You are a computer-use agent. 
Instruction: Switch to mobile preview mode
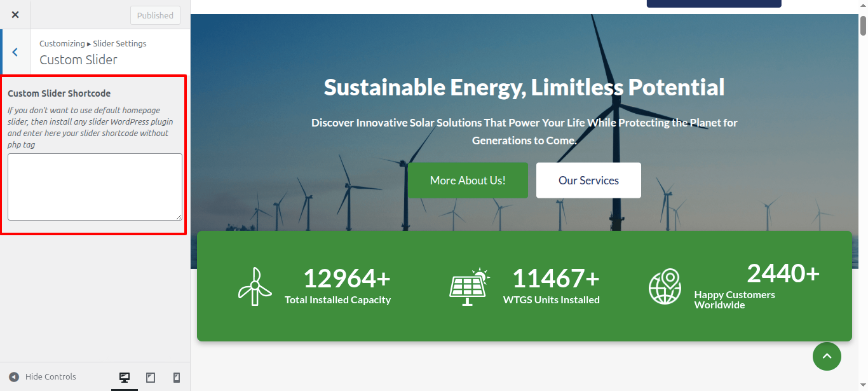(x=177, y=378)
